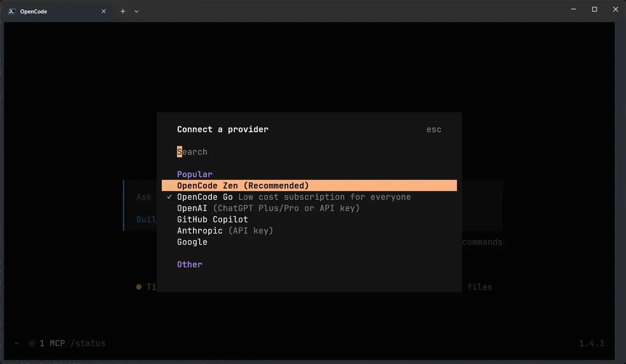Viewport: 626px width, 364px height.
Task: Dismiss dialog via esc label
Action: [x=434, y=130]
